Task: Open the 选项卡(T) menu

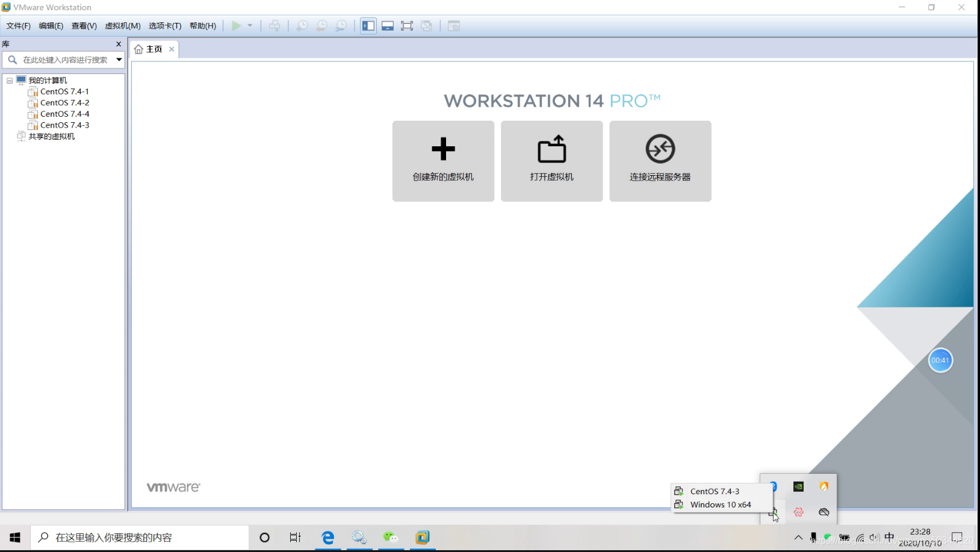Action: point(165,26)
